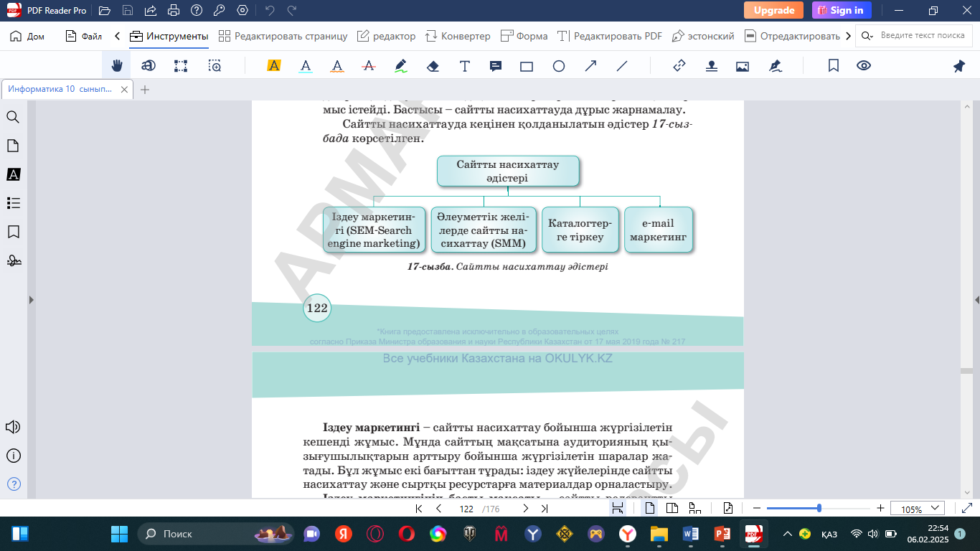Pin the annotation toolbar
This screenshot has height=551, width=980.
pyautogui.click(x=959, y=66)
